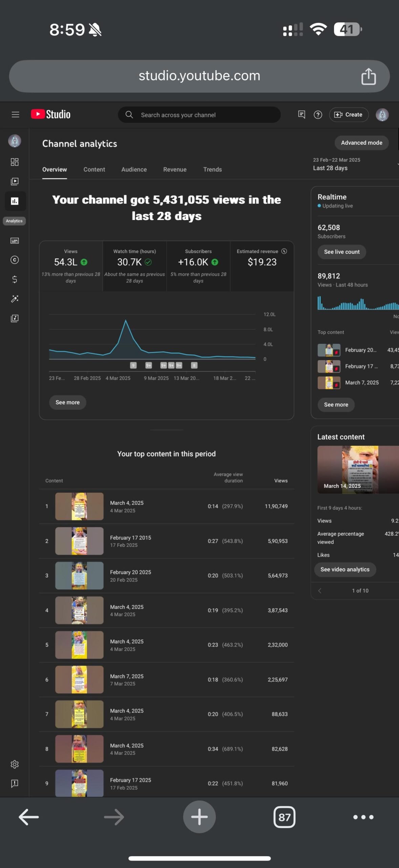Open Customization magic wand icon
This screenshot has width=399, height=868.
pyautogui.click(x=15, y=299)
